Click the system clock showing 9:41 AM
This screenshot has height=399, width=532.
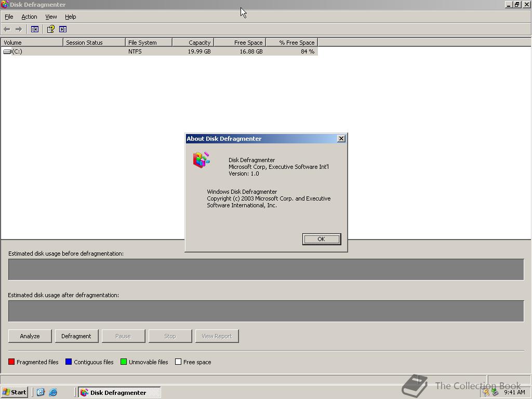point(514,392)
